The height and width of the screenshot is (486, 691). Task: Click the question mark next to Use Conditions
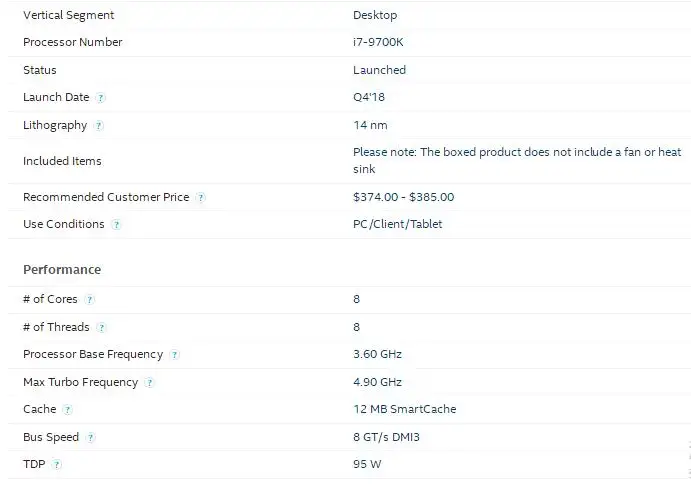(x=116, y=225)
